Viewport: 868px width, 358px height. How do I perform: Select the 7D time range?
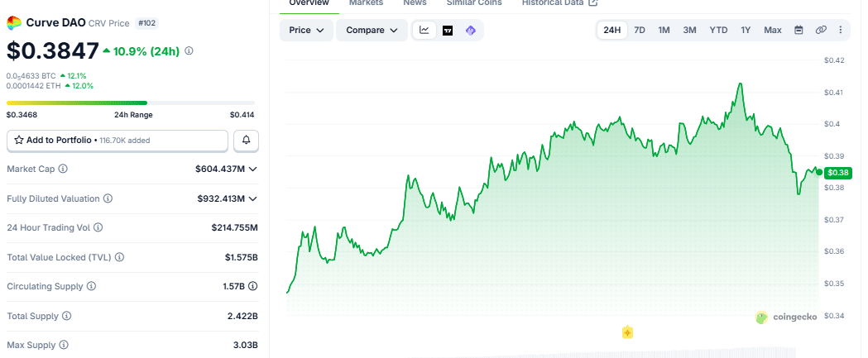point(640,31)
